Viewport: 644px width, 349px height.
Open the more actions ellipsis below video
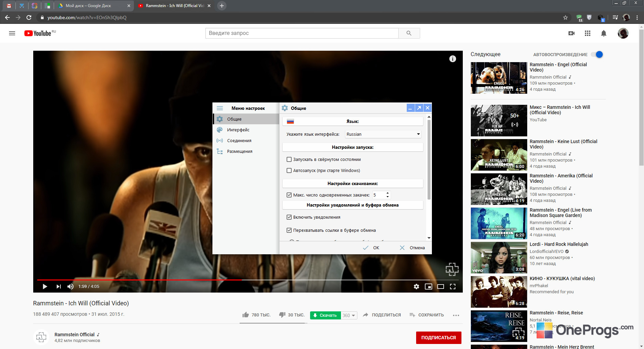(456, 315)
